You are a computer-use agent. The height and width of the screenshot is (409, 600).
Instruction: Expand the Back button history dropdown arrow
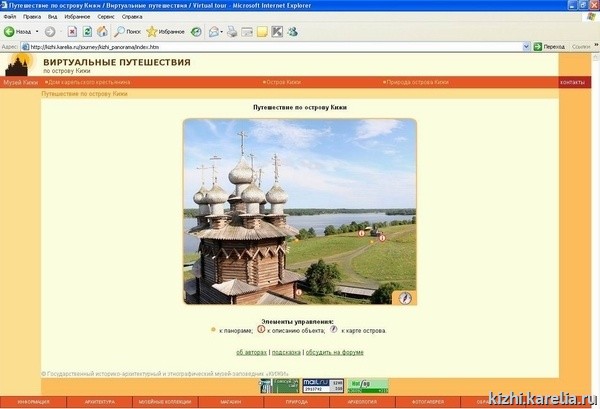(x=37, y=31)
